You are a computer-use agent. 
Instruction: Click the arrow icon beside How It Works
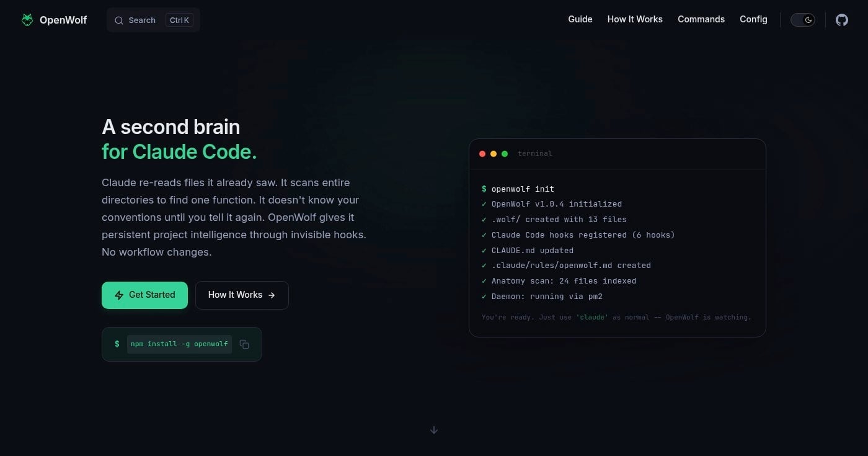[x=272, y=295]
